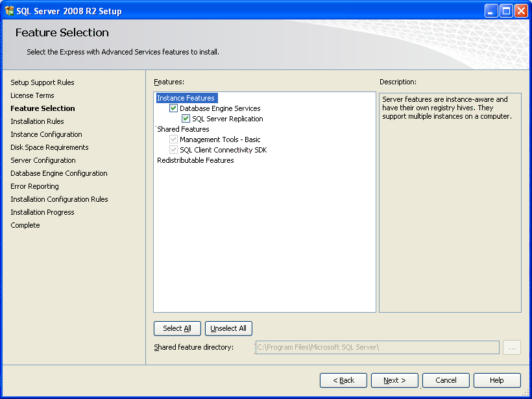The image size is (532, 399).
Task: Click Instance Configuration in step list
Action: pos(47,134)
